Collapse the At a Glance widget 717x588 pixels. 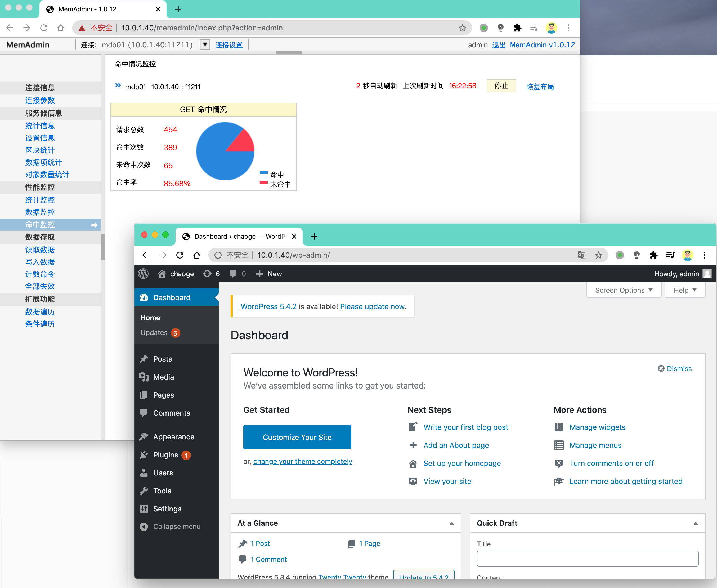[x=452, y=523]
